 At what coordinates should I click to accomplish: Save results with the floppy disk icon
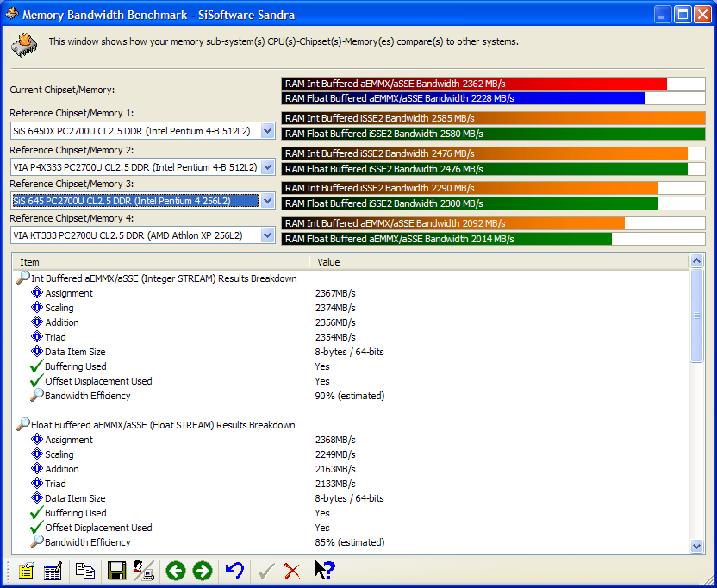(116, 571)
